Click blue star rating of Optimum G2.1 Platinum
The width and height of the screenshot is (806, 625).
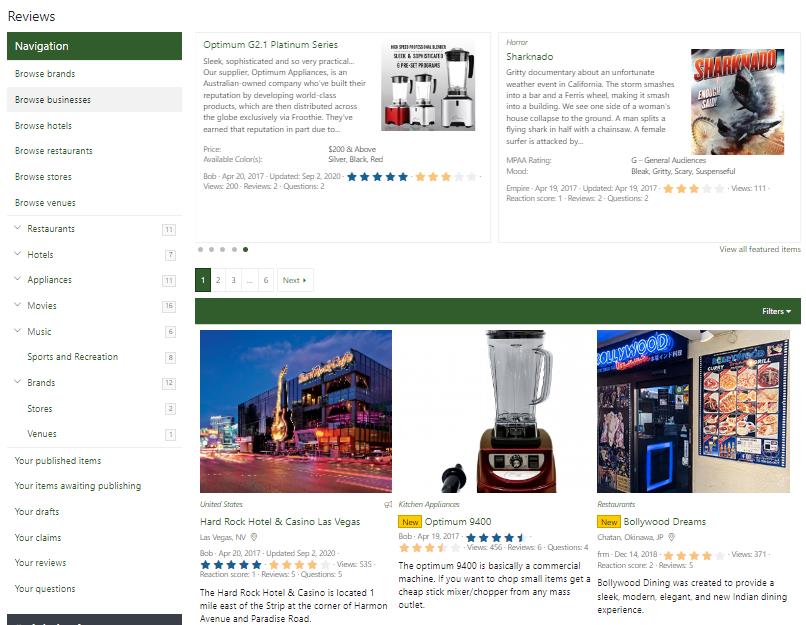coord(378,176)
